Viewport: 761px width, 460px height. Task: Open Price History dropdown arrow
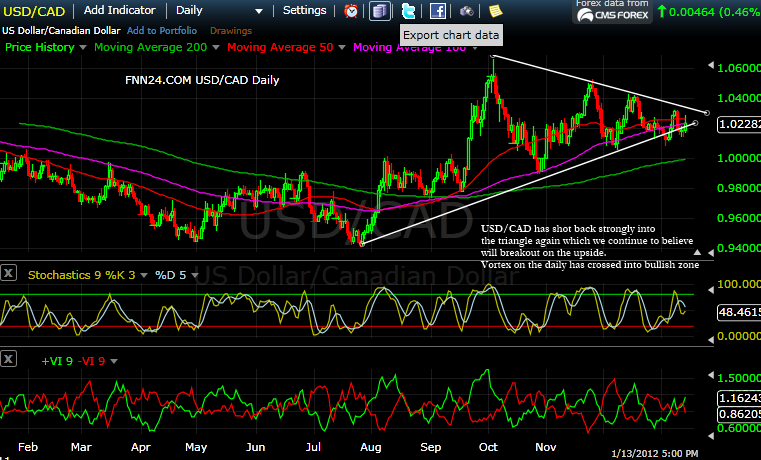(x=83, y=48)
